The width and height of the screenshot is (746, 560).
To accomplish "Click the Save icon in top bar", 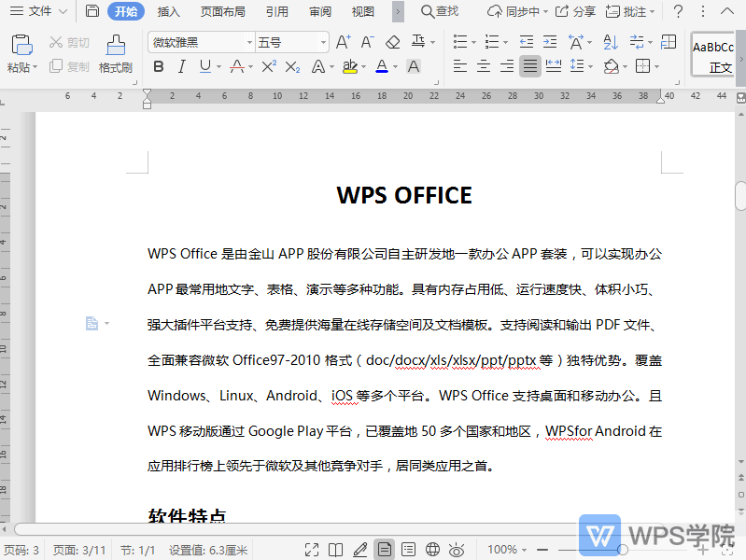I will pyautogui.click(x=91, y=11).
